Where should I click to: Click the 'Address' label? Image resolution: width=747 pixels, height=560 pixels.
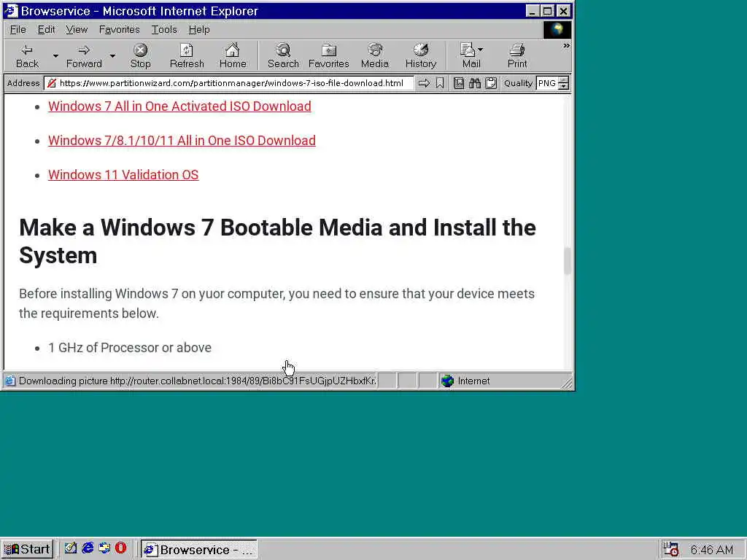coord(23,83)
